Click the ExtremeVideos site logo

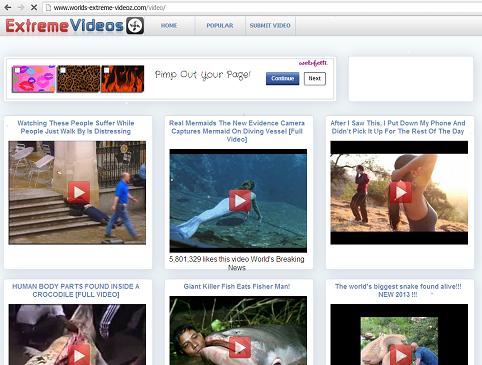75,26
